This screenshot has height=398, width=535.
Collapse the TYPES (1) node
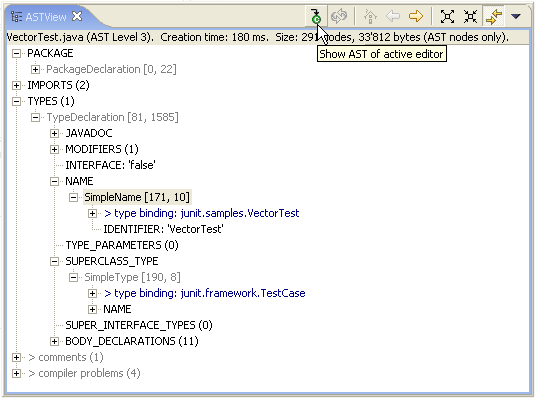click(16, 101)
